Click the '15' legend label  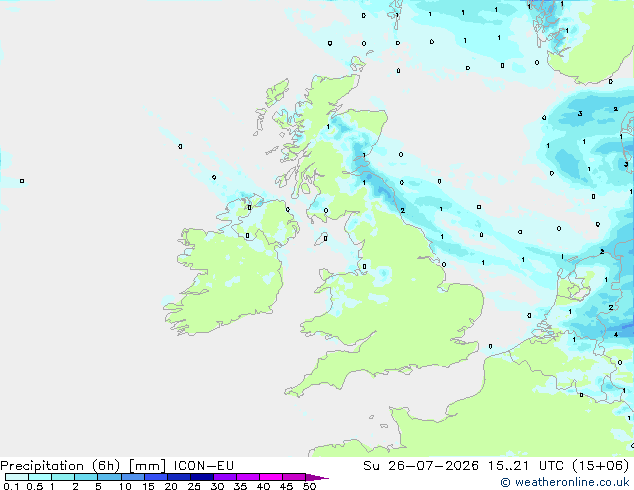[x=148, y=486]
